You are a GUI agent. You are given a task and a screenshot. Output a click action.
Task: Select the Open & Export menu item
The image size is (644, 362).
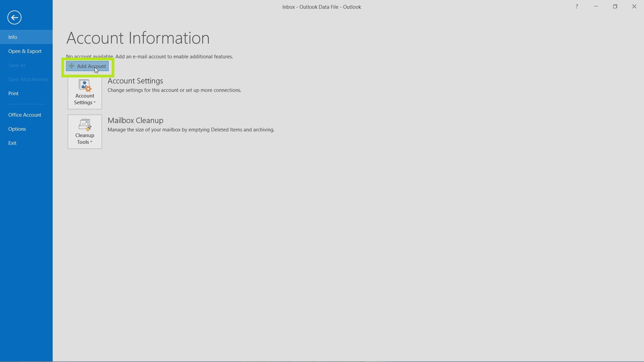25,51
